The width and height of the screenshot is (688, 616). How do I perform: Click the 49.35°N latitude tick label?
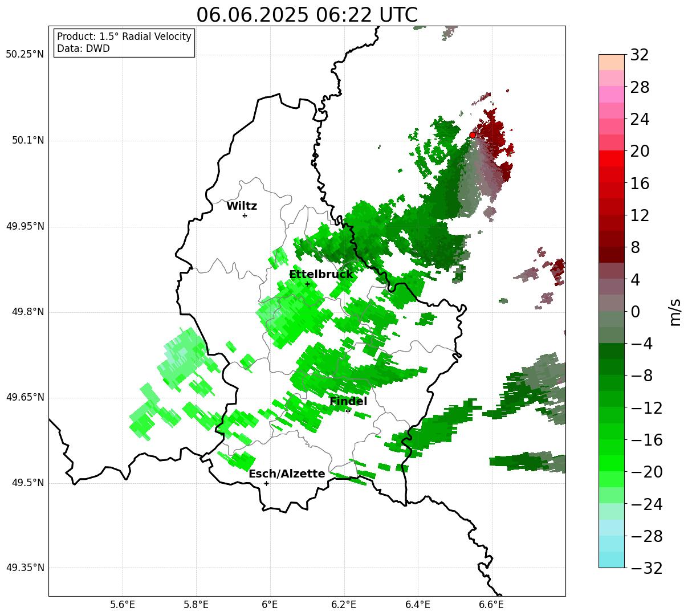[x=25, y=568]
